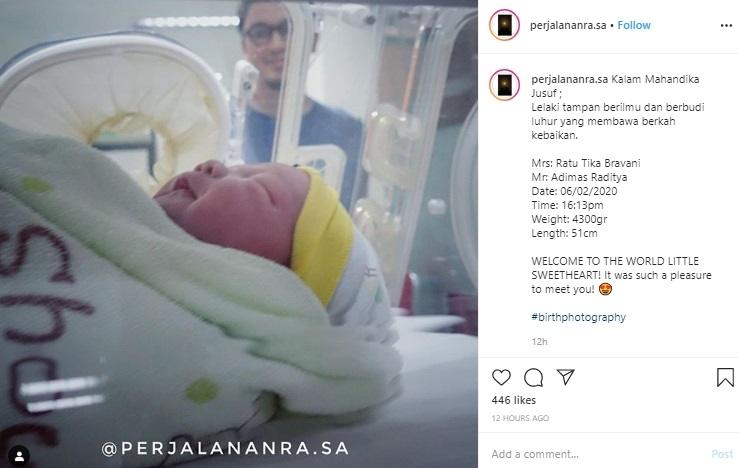Open more options three-dot menu
Screen dimensions: 739x468
pyautogui.click(x=726, y=25)
